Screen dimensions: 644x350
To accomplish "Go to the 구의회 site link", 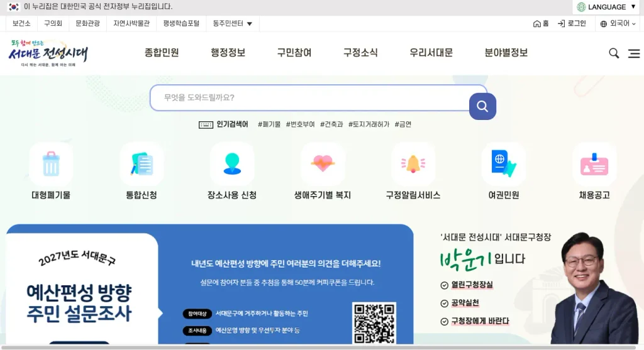I will click(53, 23).
